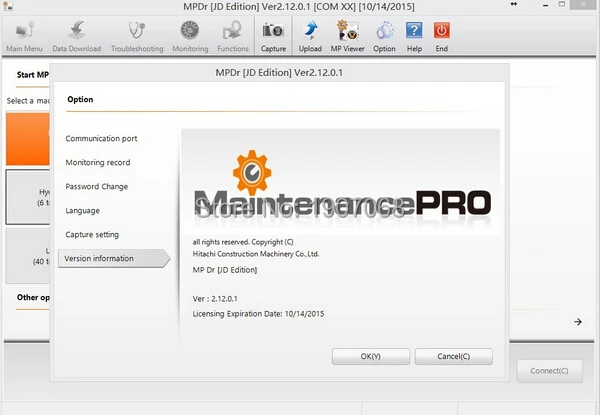The width and height of the screenshot is (600, 415).
Task: Select the orange machine tile behind dialog
Action: click(28, 139)
